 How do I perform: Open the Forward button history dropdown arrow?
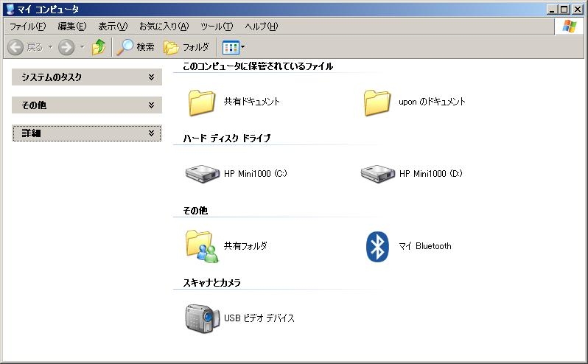click(x=82, y=48)
